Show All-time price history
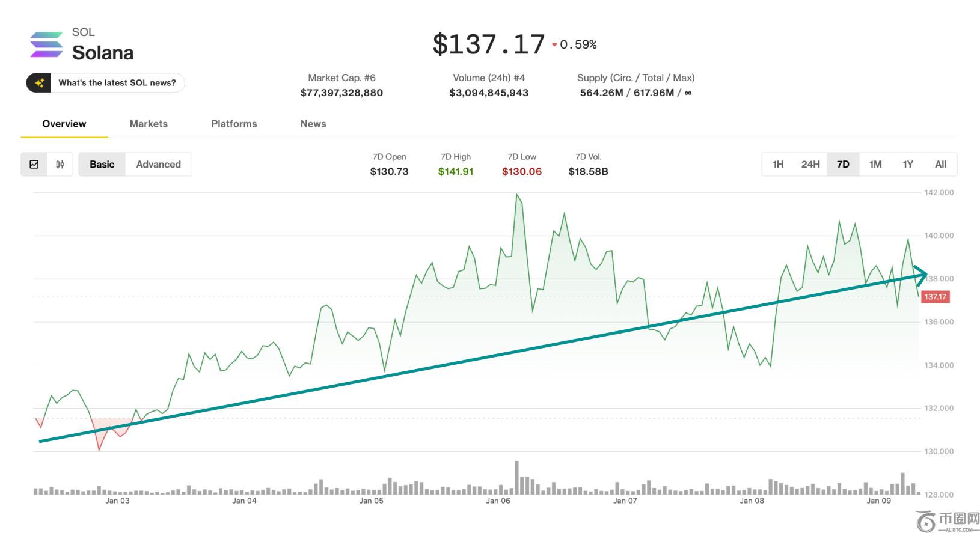The width and height of the screenshot is (980, 533). [x=940, y=164]
